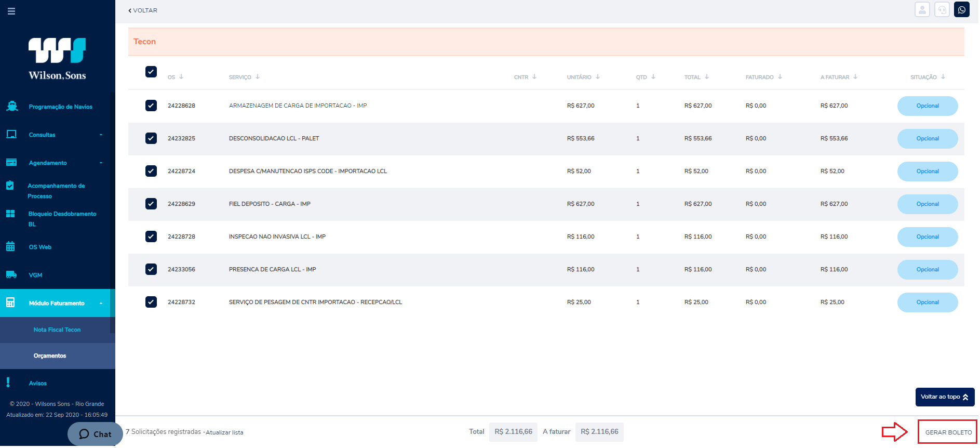Click Opcional button for INSPECAO NAO INVASIVA
The image size is (980, 448).
[x=928, y=237]
